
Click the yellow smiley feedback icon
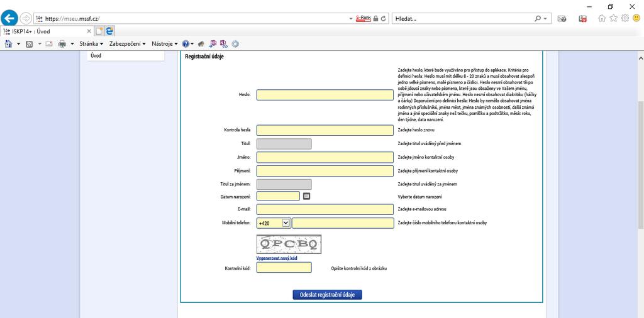[x=636, y=18]
